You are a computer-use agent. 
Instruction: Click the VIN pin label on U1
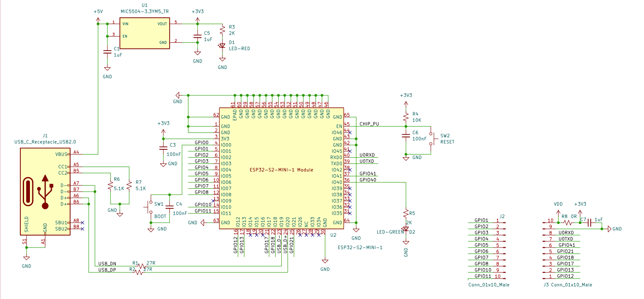tap(125, 24)
